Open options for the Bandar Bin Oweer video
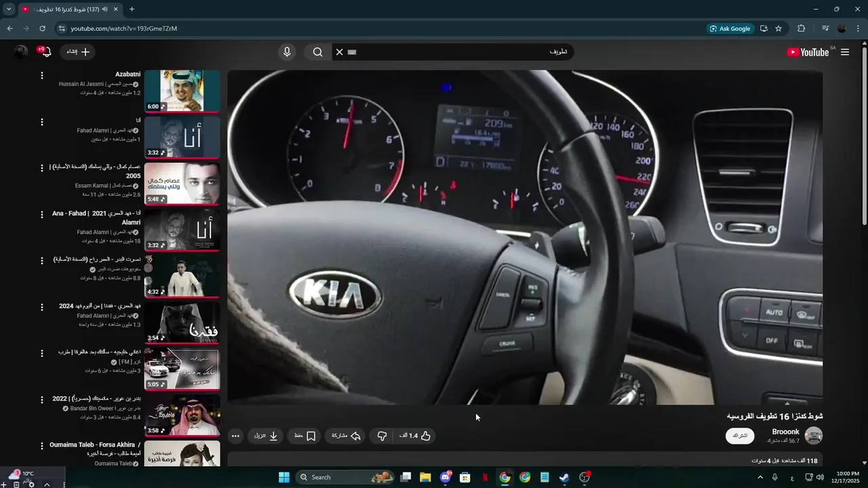 [x=42, y=400]
